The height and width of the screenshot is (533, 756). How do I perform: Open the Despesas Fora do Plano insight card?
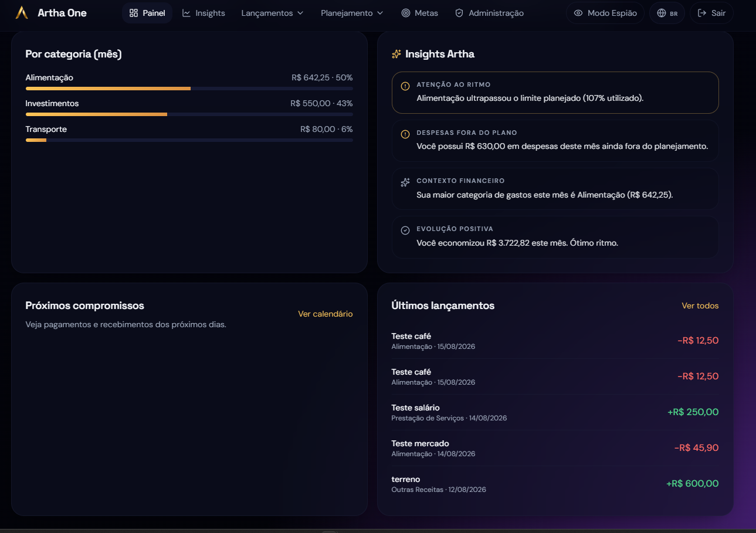[555, 140]
